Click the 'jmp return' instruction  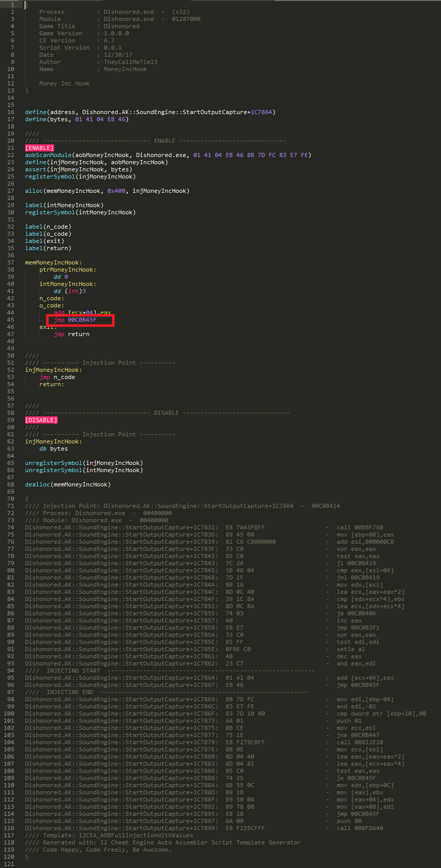pyautogui.click(x=71, y=334)
